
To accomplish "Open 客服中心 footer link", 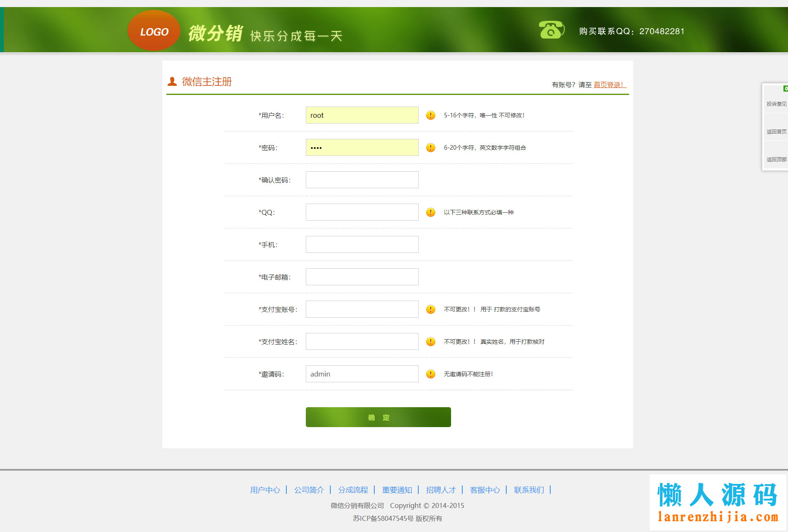I will (x=485, y=490).
